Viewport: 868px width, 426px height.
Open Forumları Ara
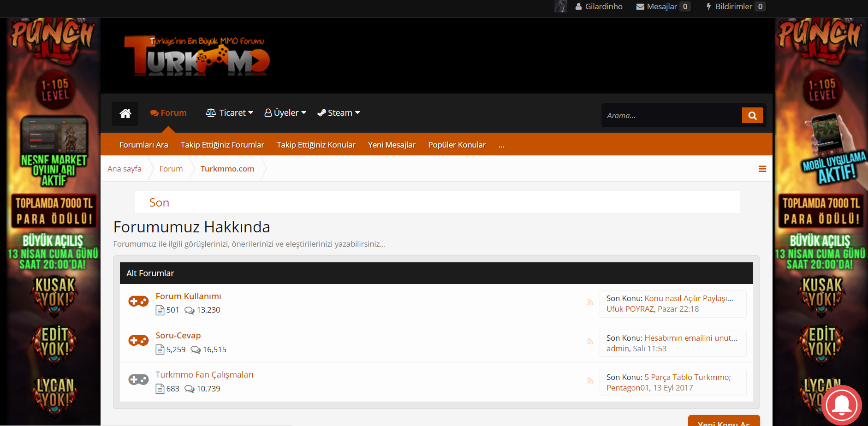click(143, 145)
